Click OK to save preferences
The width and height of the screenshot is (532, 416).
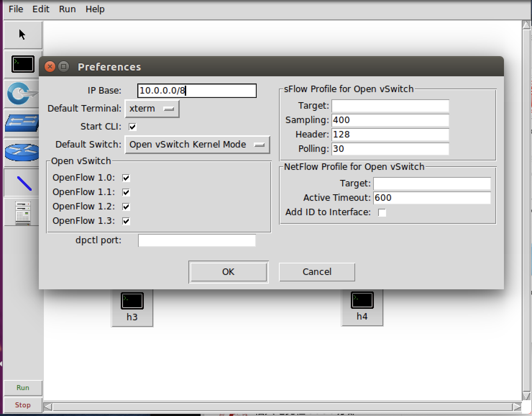pos(229,272)
